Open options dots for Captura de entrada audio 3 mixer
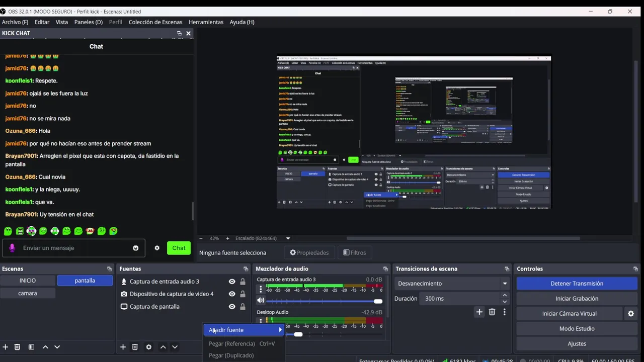 tap(261, 289)
